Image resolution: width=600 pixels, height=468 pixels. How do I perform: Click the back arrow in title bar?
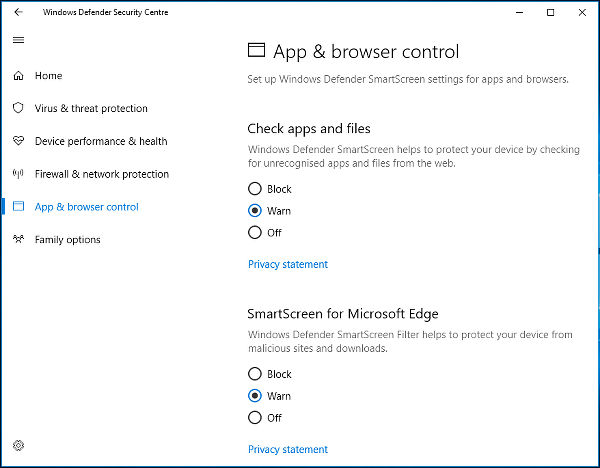(x=18, y=12)
